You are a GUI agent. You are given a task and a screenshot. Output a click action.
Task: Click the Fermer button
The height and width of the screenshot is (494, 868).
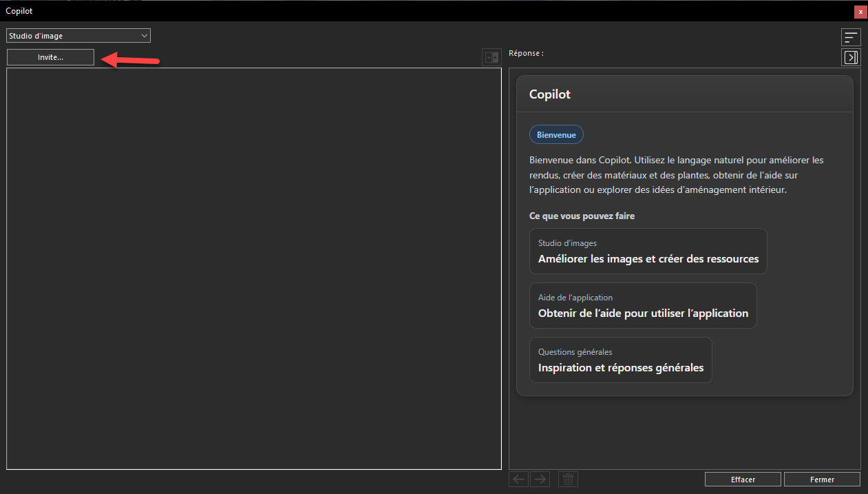(822, 480)
